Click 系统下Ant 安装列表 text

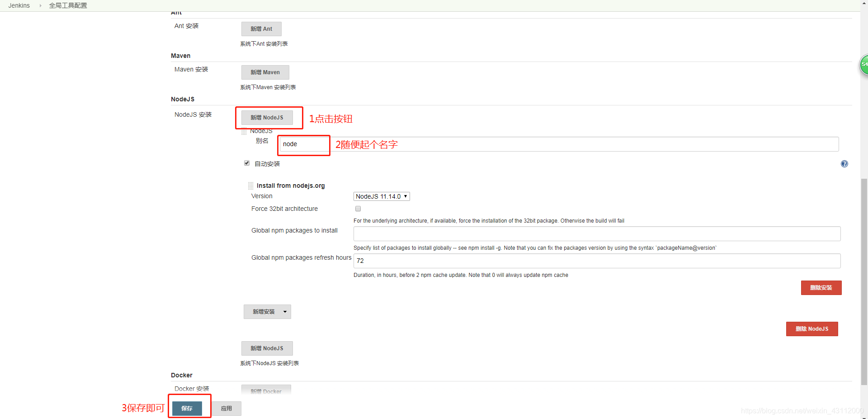click(264, 44)
